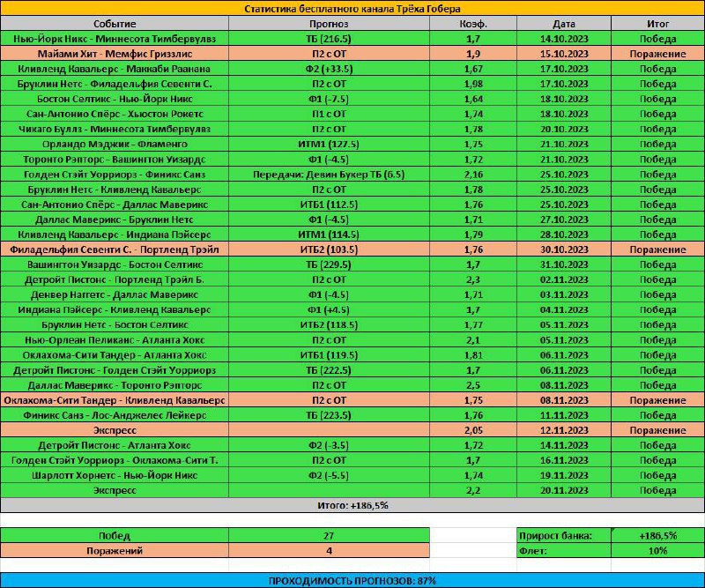Click event "Кливленд Кавальерс - Индиана Пэйсерс"
Screen dimensions: 705x588
[115, 234]
